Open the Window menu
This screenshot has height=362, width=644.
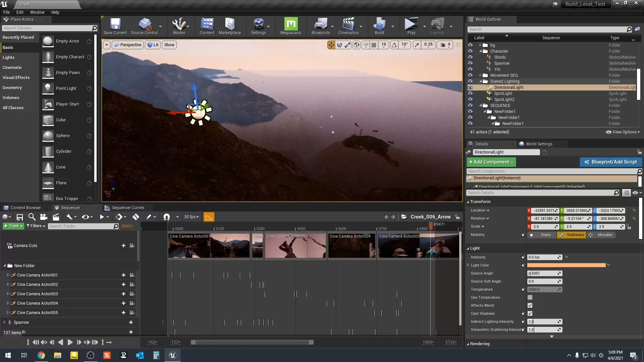(37, 12)
